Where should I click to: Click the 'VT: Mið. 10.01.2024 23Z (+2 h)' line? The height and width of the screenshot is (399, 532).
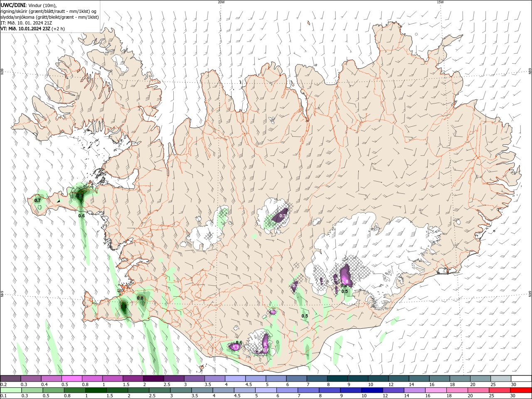click(x=32, y=29)
